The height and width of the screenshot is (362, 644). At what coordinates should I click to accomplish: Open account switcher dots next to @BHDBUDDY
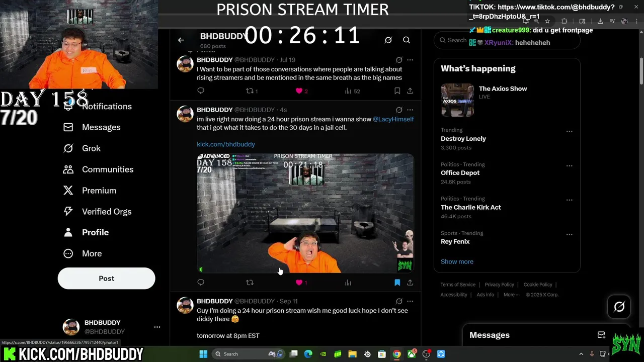click(x=157, y=327)
